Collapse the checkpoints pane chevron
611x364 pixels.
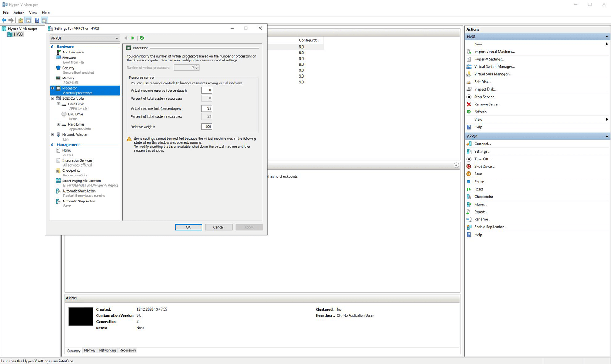click(x=456, y=165)
